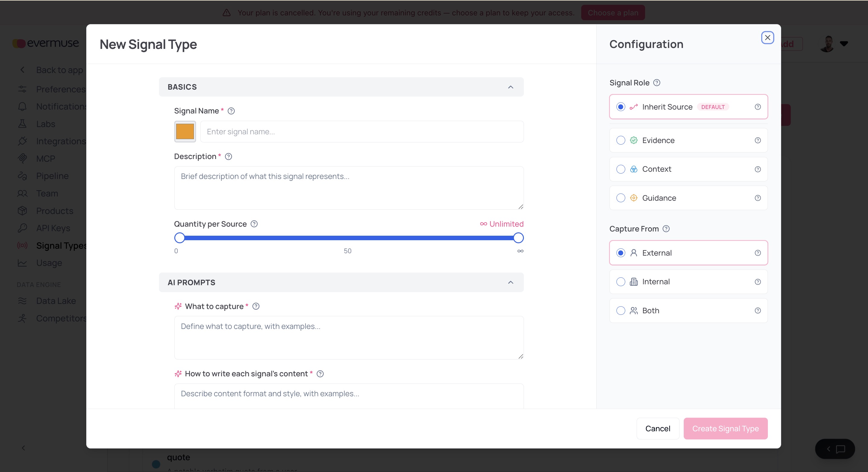Image resolution: width=868 pixels, height=472 pixels.
Task: Open the orange signal color swatch
Action: tap(185, 132)
